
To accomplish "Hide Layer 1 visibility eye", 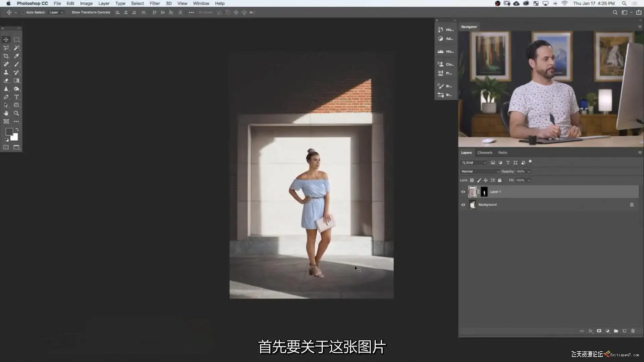I will tap(463, 192).
